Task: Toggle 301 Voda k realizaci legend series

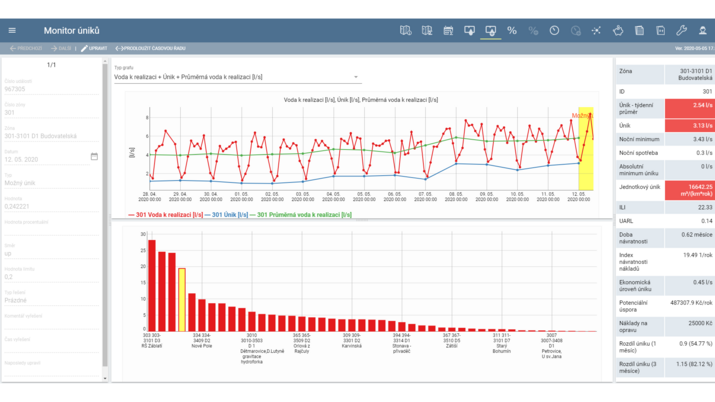Action: (167, 215)
